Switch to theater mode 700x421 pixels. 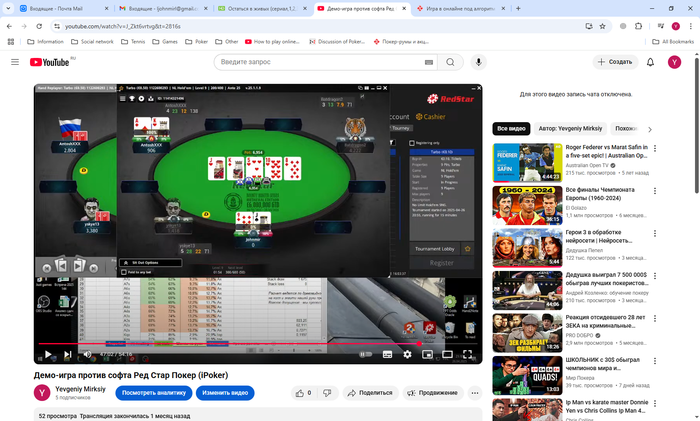pos(447,354)
